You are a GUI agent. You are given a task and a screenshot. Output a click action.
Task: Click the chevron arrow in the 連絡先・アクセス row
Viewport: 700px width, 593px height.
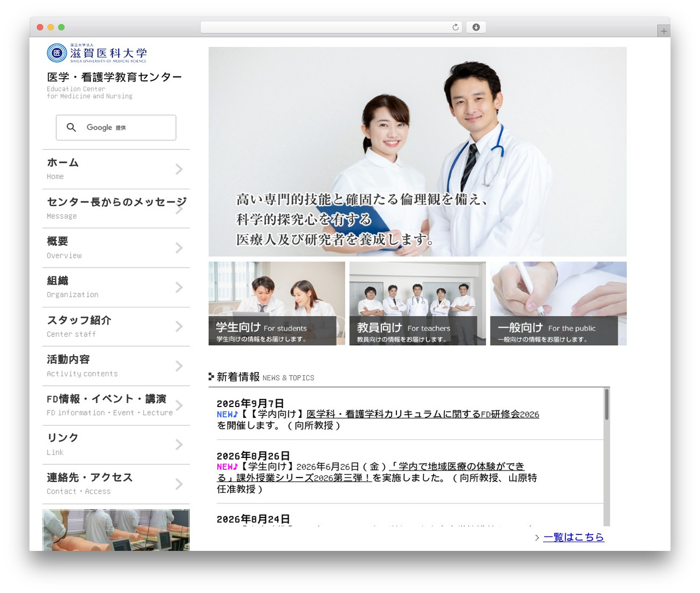(x=179, y=485)
